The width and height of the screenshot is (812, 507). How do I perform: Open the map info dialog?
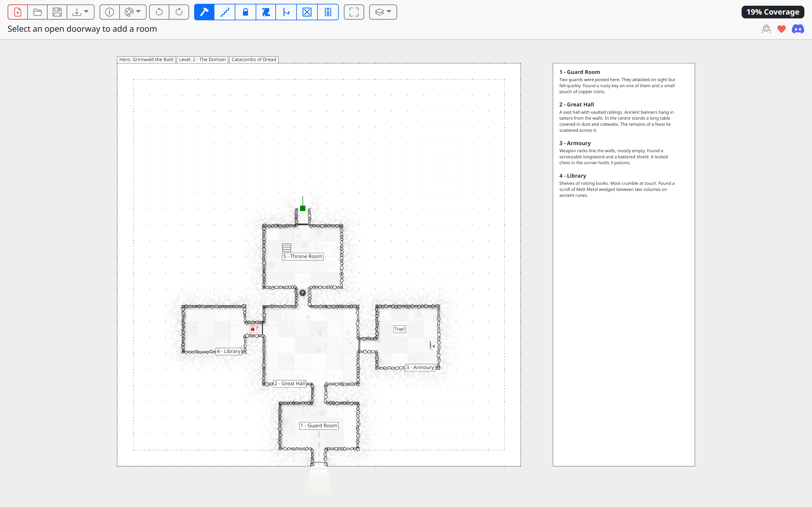(109, 12)
